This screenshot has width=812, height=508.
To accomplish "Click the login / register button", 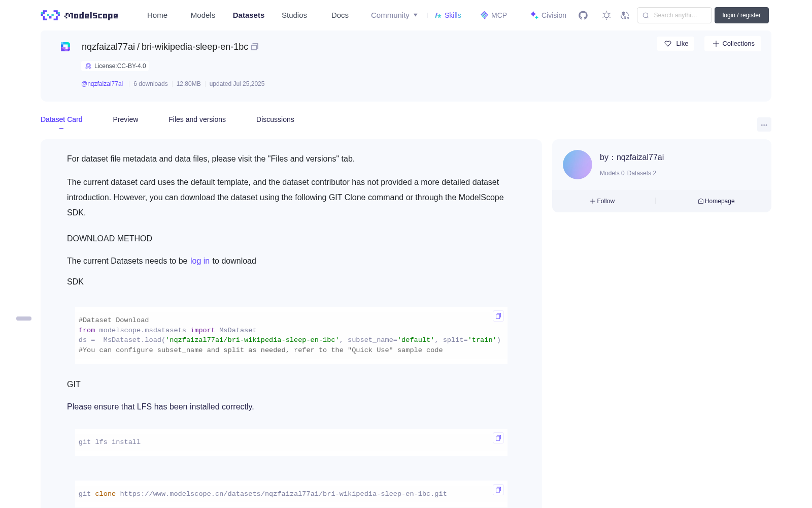I will (741, 15).
